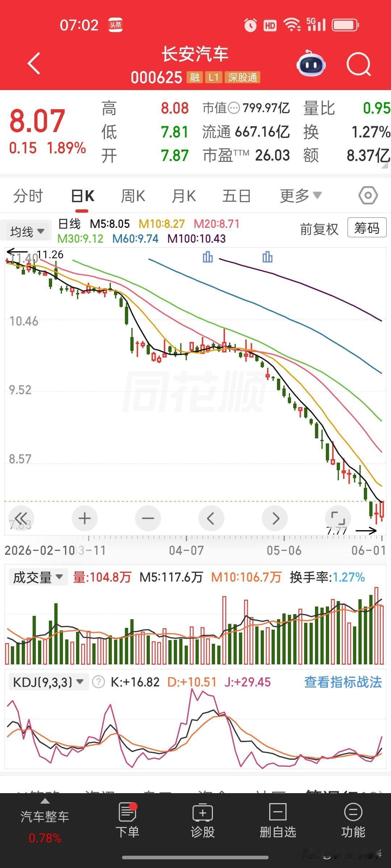
Task: Tap P/E TTM value 26.03
Action: tap(273, 156)
